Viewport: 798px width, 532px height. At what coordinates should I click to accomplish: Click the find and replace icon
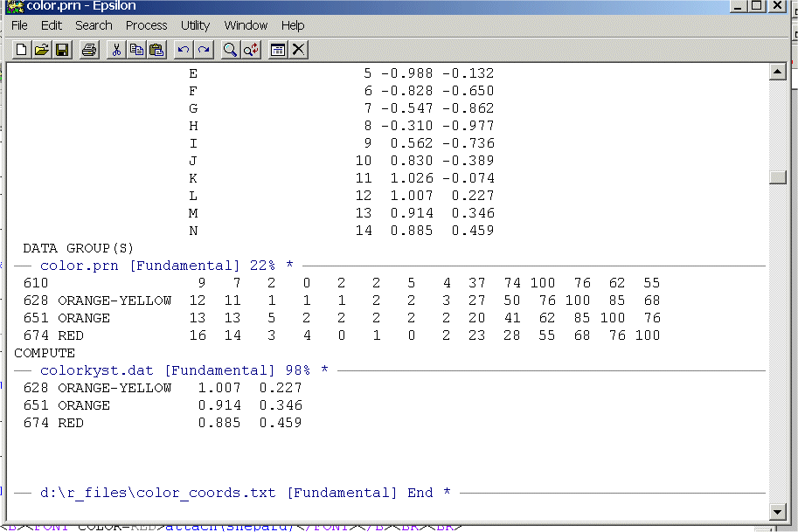pos(251,50)
